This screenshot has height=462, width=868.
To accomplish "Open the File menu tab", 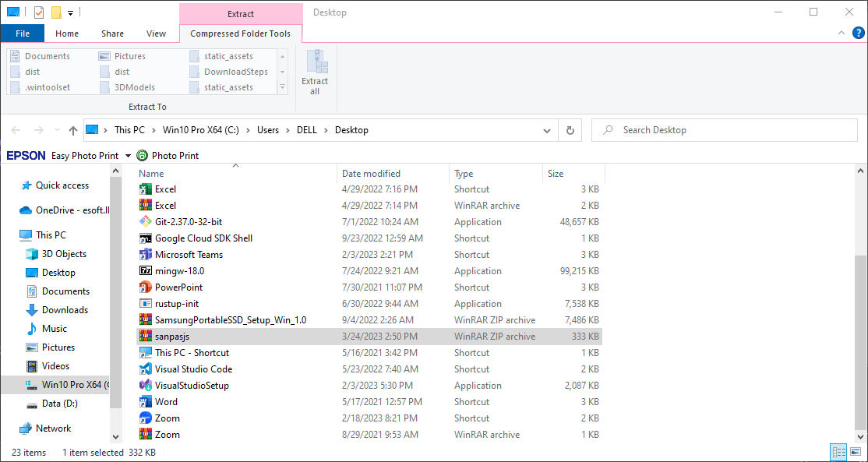I will tap(23, 34).
